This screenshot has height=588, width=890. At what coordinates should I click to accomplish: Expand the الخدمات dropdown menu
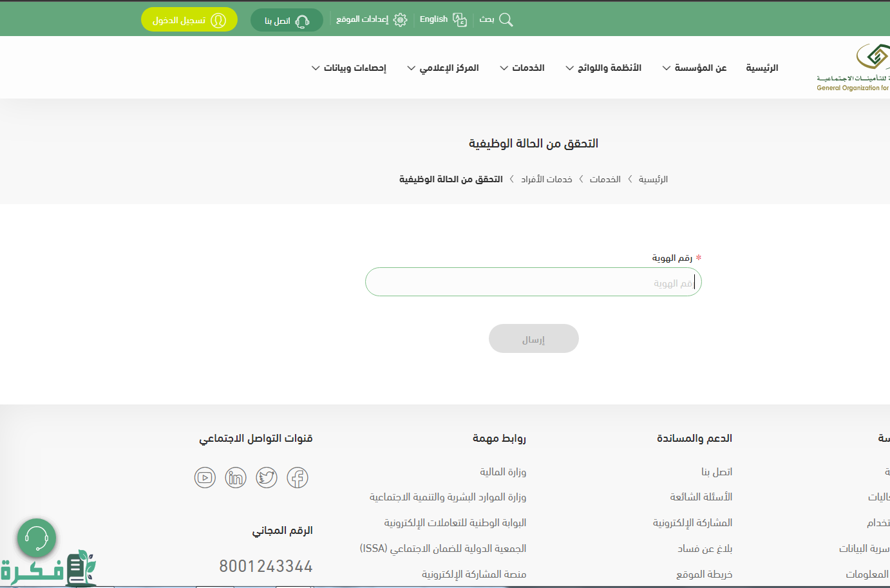pos(522,68)
